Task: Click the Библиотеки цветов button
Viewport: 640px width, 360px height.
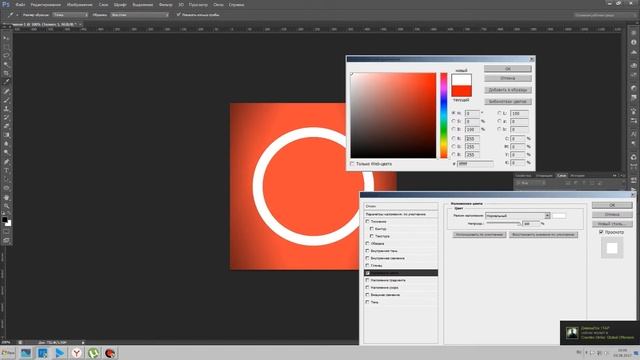Action: pyautogui.click(x=508, y=101)
